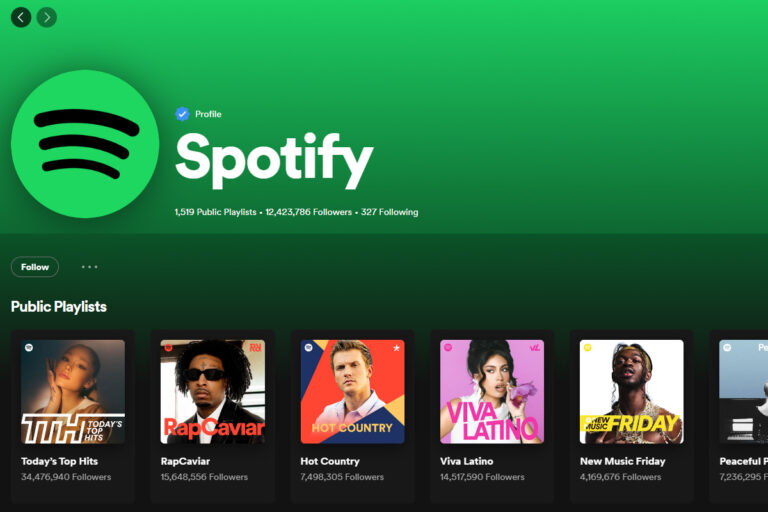The width and height of the screenshot is (768, 512).
Task: Go forward with the right arrow
Action: click(47, 18)
